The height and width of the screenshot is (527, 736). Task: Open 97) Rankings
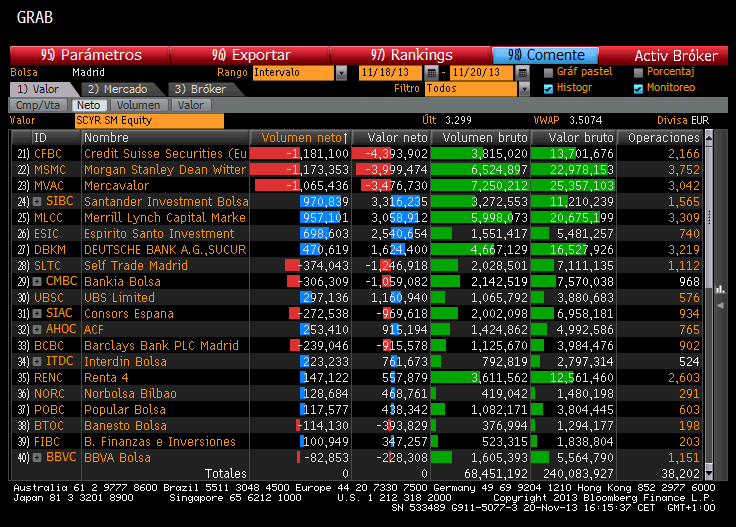(411, 55)
